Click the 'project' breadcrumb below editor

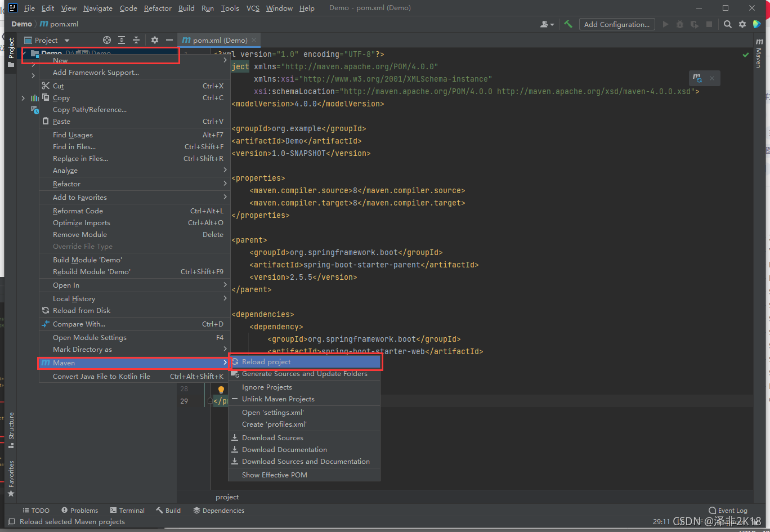click(227, 497)
